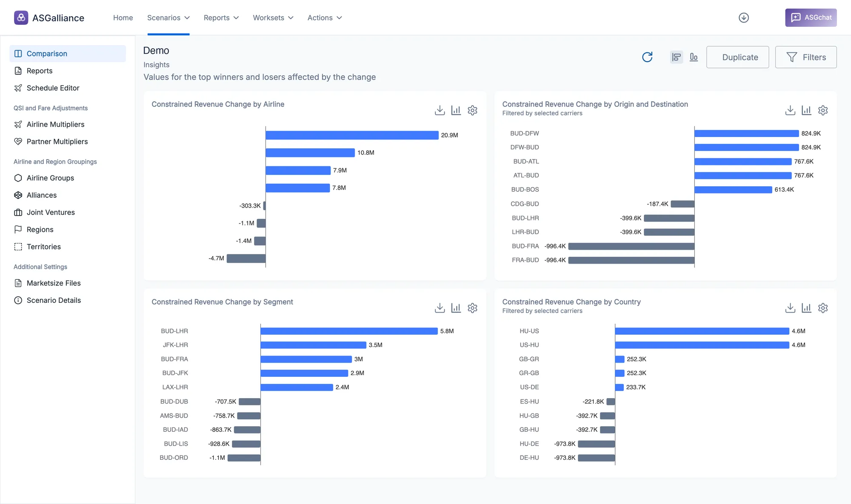851x504 pixels.
Task: Open Joint Ventures in sidebar
Action: [x=68, y=212]
